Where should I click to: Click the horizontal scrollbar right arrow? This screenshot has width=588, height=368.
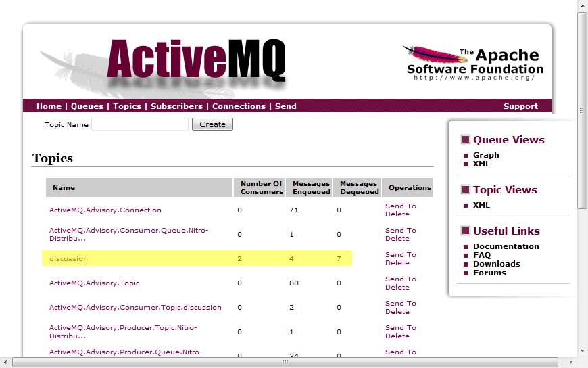570,362
